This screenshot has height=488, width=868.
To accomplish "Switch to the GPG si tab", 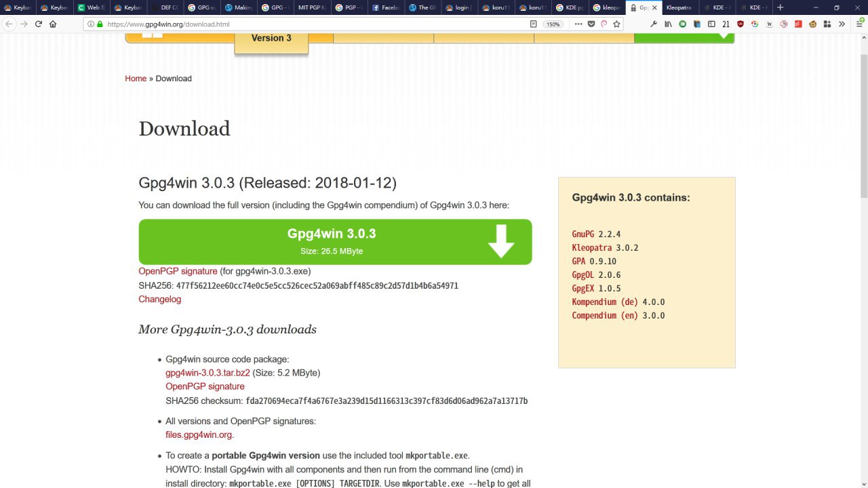I will (201, 7).
